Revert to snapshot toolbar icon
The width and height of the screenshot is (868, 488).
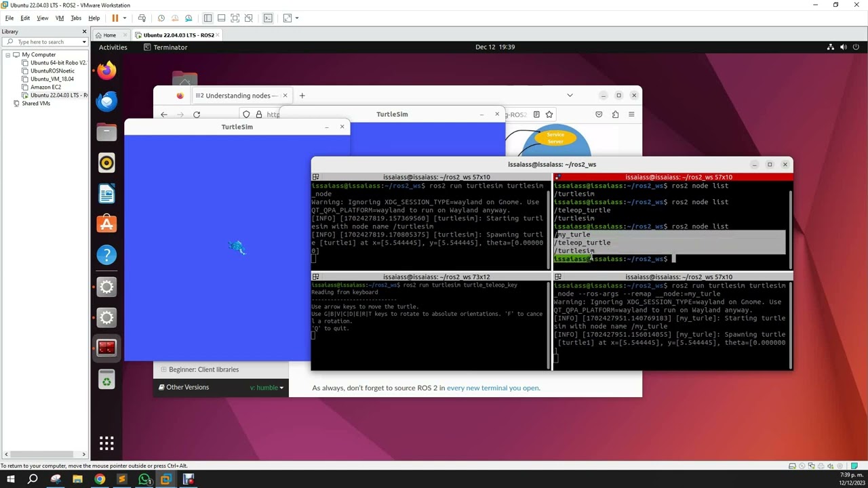tap(175, 18)
